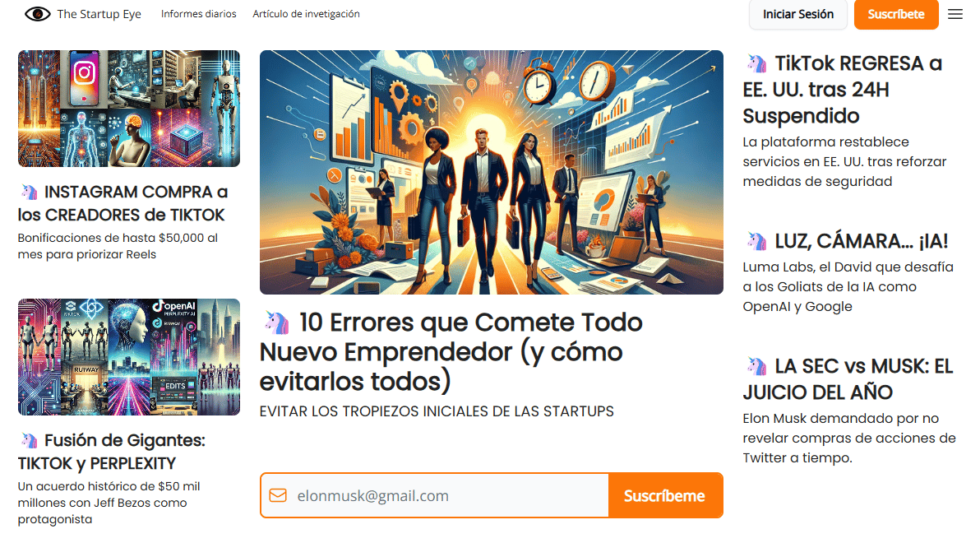Open the LA SEC vs MUSK article headline
Screen dimensions: 980x543
tap(848, 379)
